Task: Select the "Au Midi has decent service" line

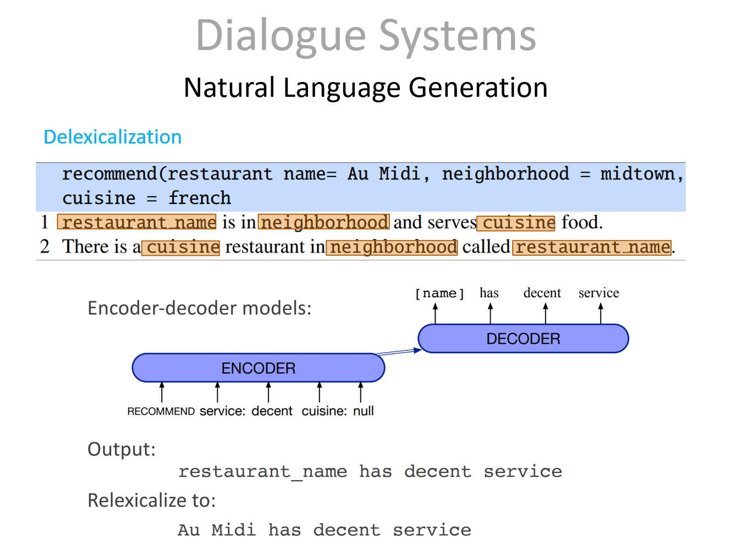Action: point(325,530)
